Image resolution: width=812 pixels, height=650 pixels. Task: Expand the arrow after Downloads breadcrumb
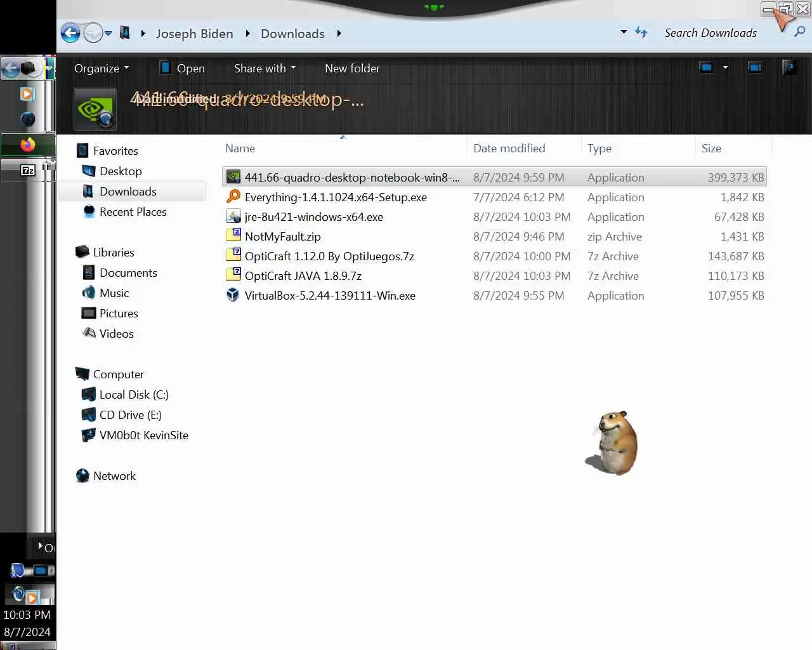tap(339, 34)
